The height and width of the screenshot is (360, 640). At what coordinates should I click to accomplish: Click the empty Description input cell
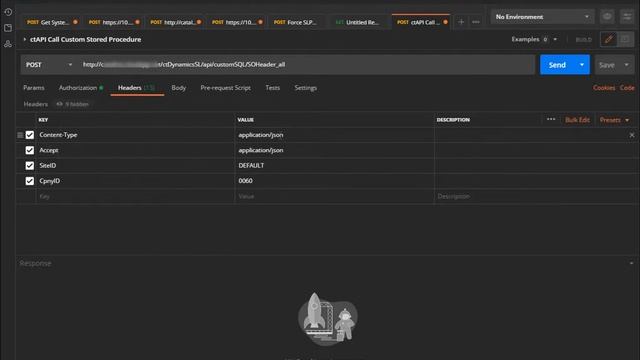pyautogui.click(x=535, y=196)
